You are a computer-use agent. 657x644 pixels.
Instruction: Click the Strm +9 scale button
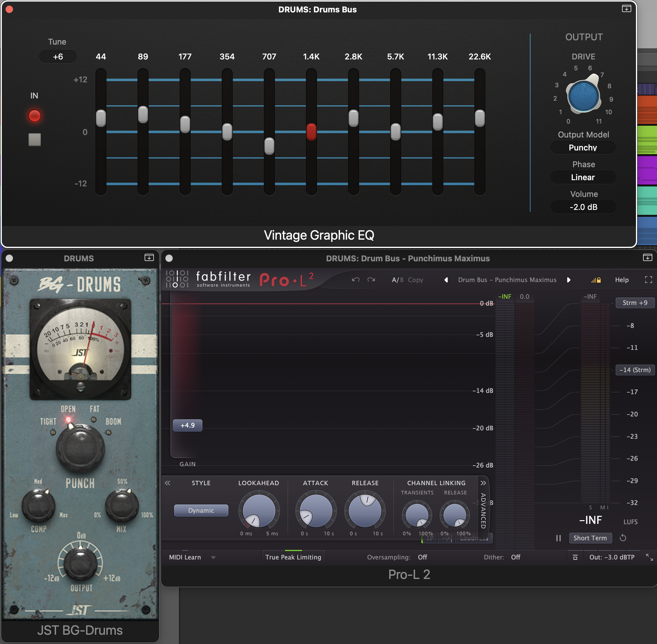tap(635, 303)
